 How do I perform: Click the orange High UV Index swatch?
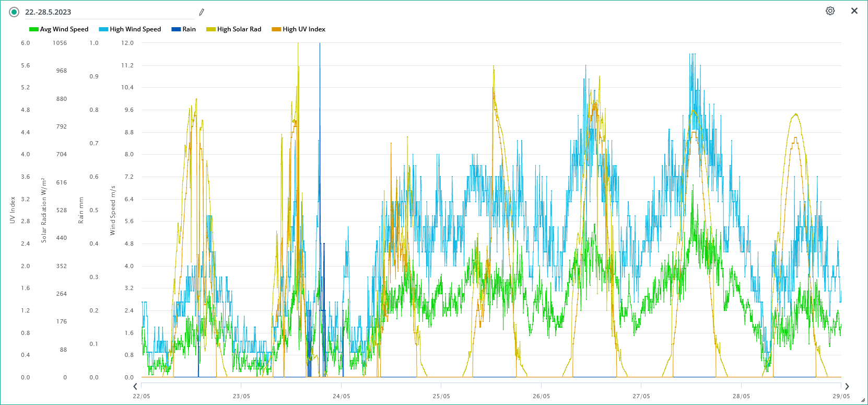[276, 29]
